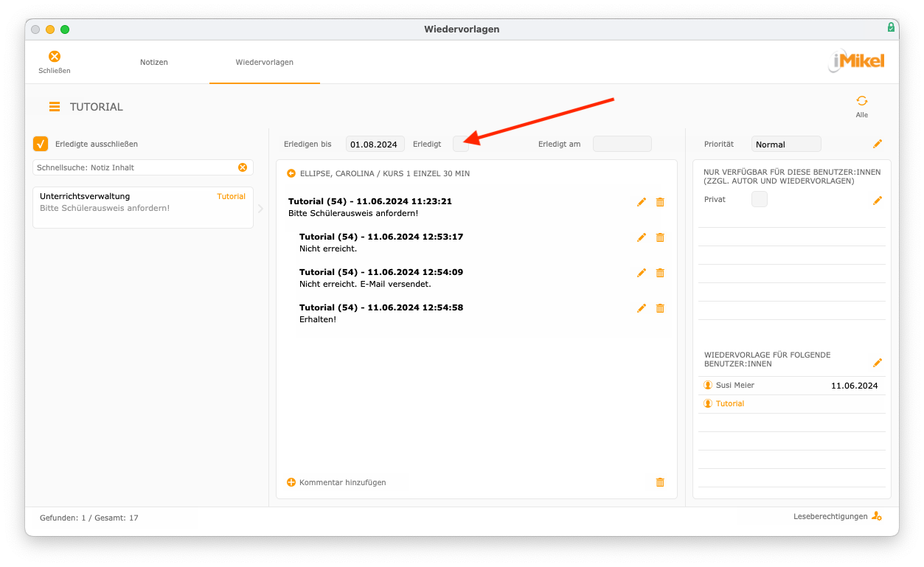Screen dimensions: 924x567
Task: Edit the 12:54:58 Erhalten comment
Action: pyautogui.click(x=642, y=308)
